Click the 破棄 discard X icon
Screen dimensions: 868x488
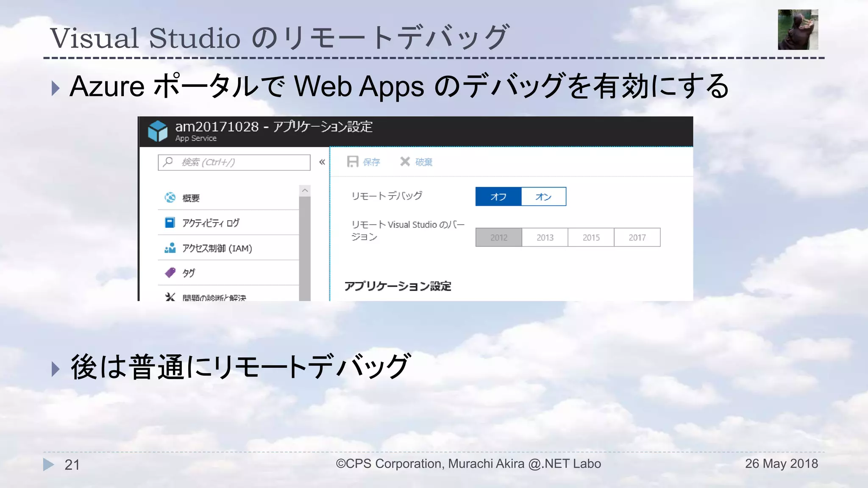click(x=405, y=161)
